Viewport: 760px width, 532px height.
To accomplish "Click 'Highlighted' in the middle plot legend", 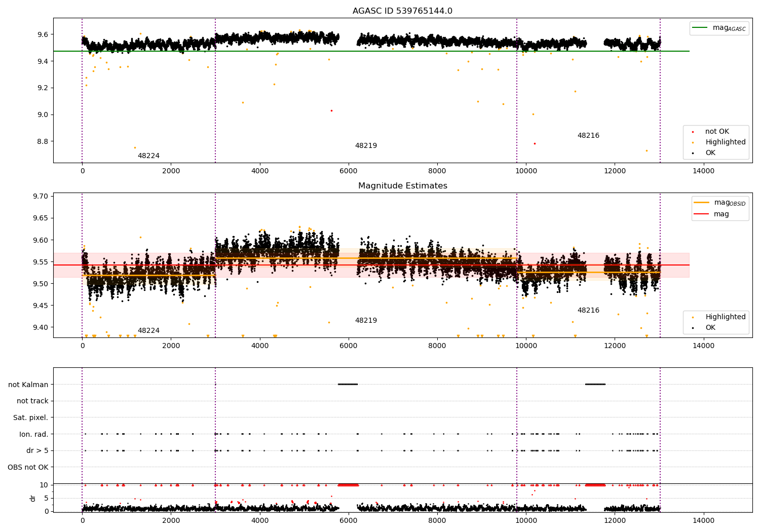I will coord(726,317).
